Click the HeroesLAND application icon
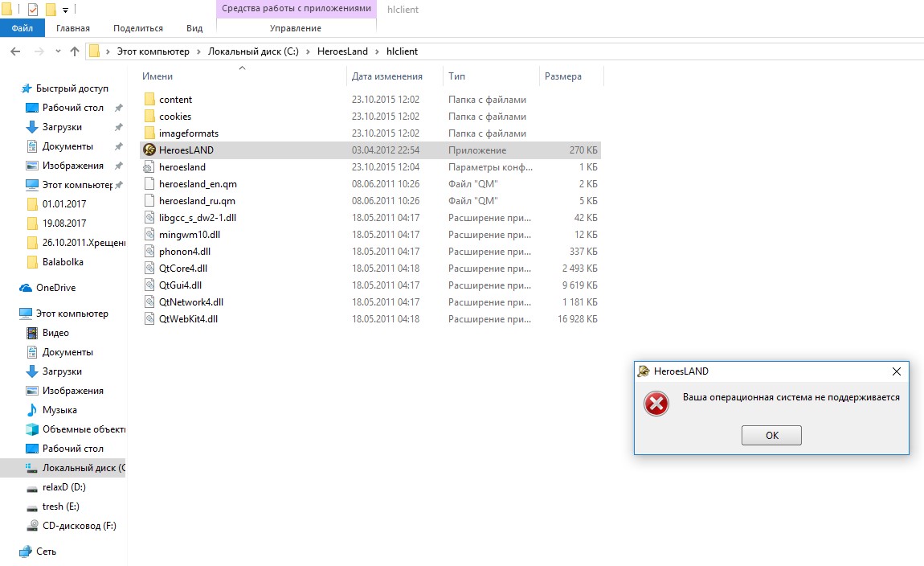The width and height of the screenshot is (924, 566). (149, 150)
